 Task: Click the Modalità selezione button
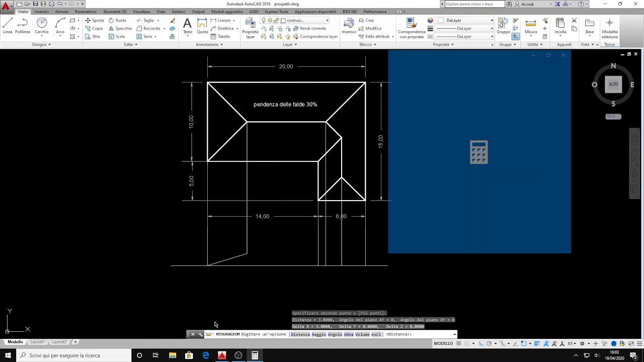coord(610,28)
